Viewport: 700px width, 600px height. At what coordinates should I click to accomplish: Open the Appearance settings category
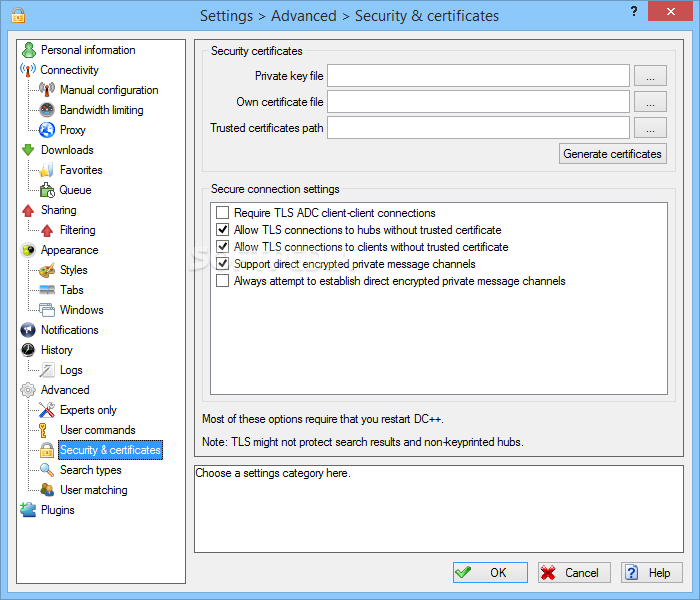[x=69, y=250]
